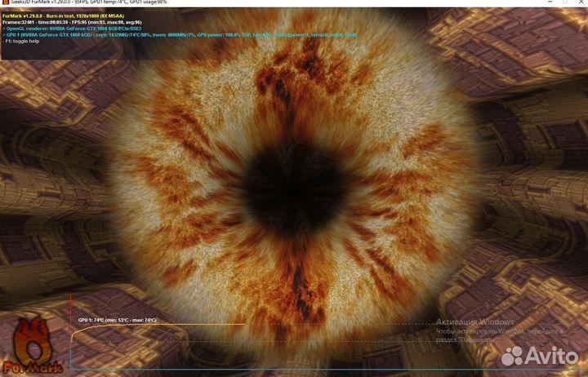Close the FurMark burn-in window

pyautogui.click(x=581, y=2)
